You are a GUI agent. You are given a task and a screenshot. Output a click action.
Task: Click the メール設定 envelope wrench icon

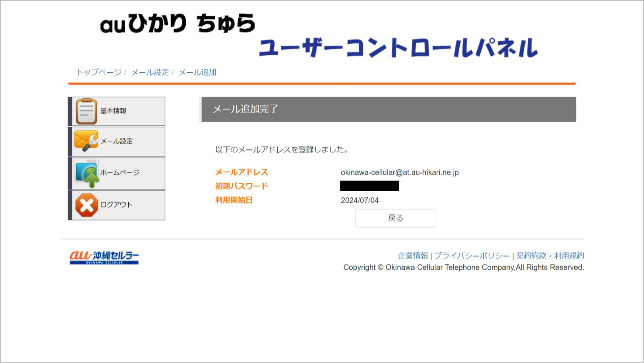[x=86, y=141]
